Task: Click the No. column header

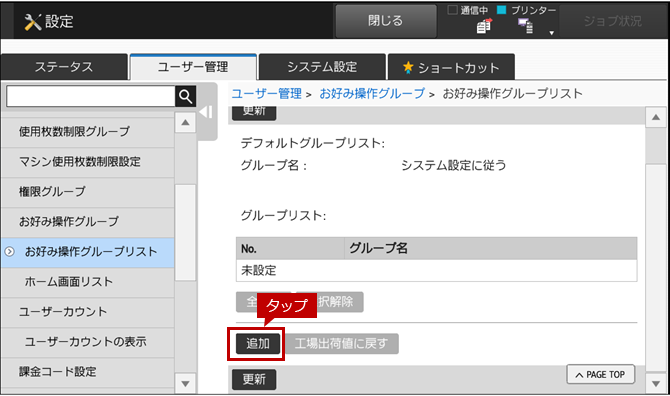Action: pos(290,248)
